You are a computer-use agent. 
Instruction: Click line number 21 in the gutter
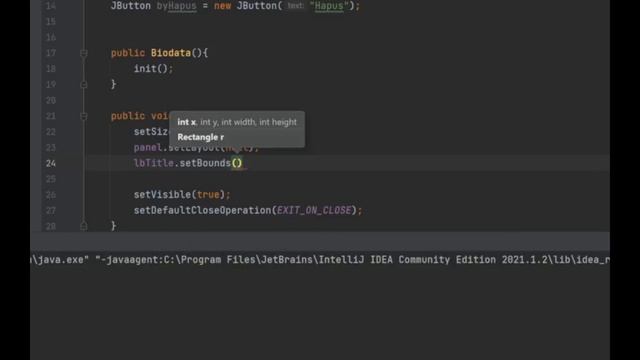point(51,116)
